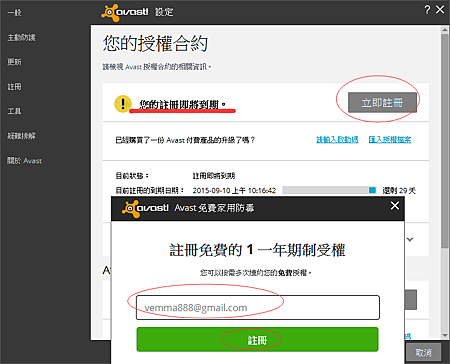Open 關於 Avast sidebar item

[24, 161]
